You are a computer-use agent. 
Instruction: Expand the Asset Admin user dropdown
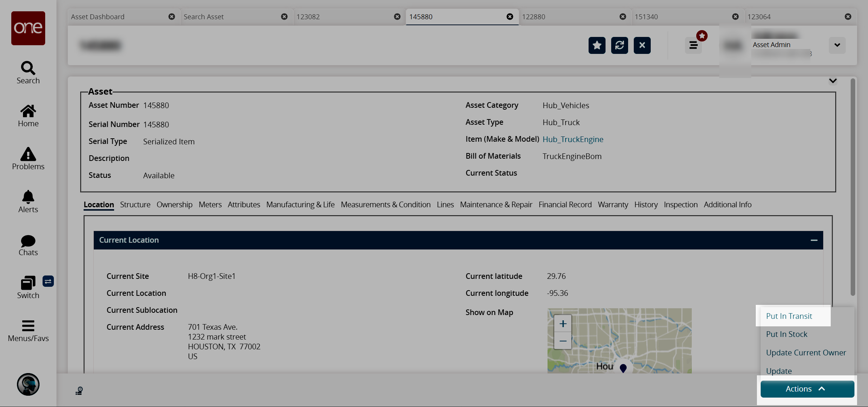tap(837, 45)
